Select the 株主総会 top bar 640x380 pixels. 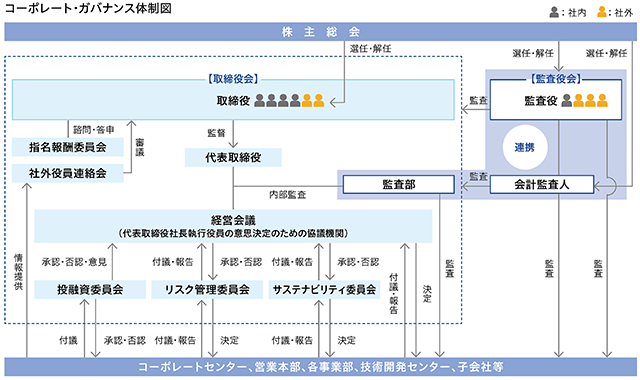tap(320, 32)
